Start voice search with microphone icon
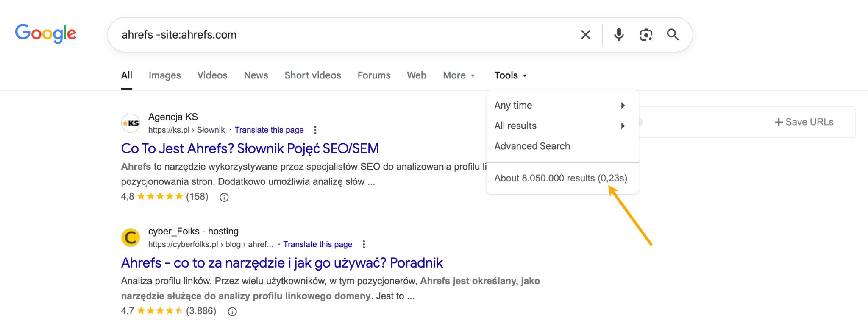 tap(619, 35)
